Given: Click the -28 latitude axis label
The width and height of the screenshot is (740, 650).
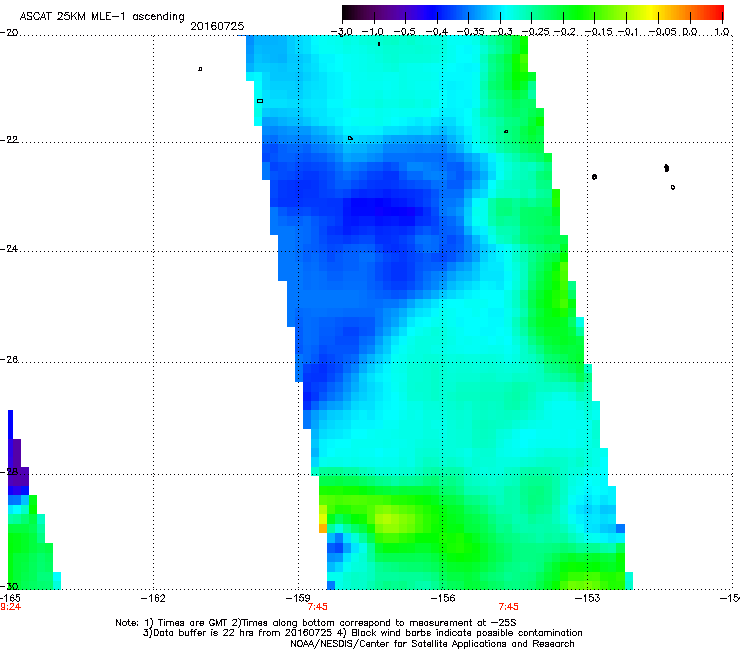Looking at the screenshot, I should coord(9,472).
